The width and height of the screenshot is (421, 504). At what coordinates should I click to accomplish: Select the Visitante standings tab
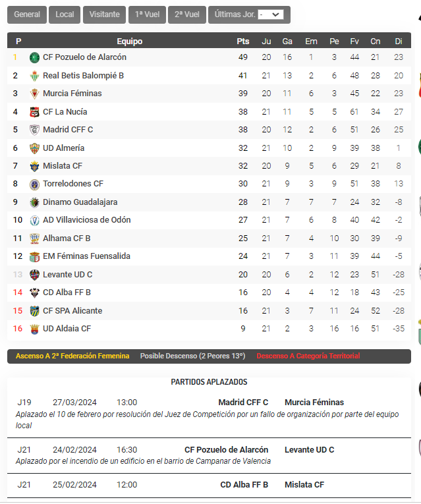click(105, 14)
